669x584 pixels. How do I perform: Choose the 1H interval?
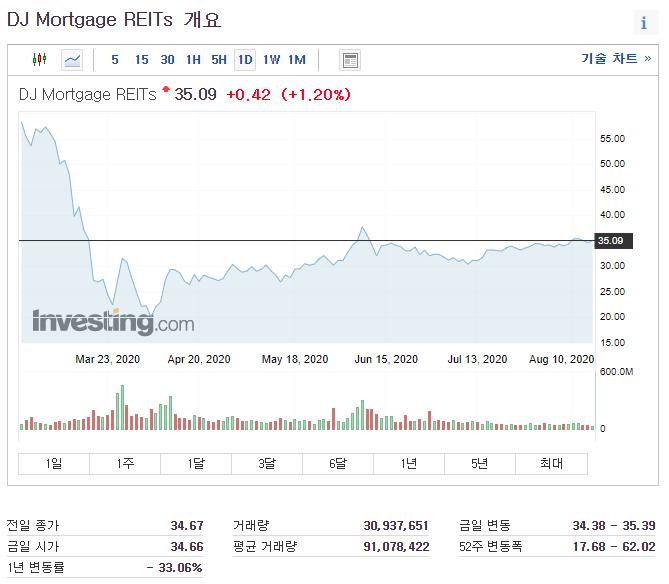tap(193, 60)
